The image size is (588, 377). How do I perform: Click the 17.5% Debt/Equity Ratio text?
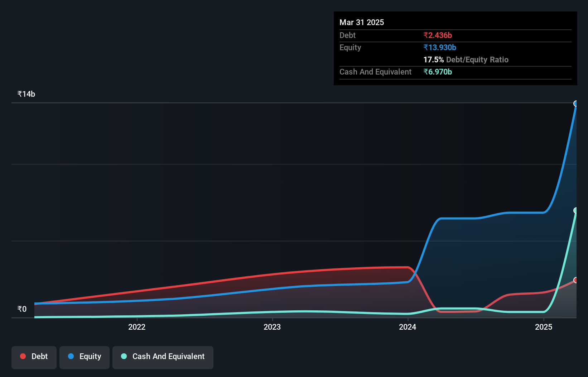click(x=466, y=59)
